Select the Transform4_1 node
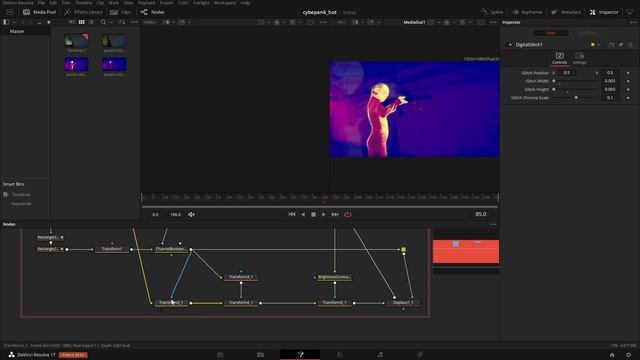Image resolution: width=640 pixels, height=360 pixels. point(241,303)
